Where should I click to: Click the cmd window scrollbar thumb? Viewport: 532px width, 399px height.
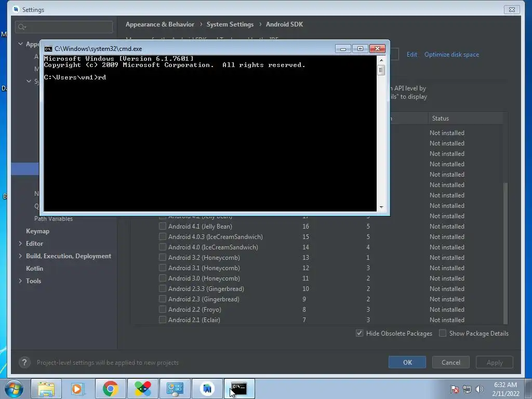[381, 70]
